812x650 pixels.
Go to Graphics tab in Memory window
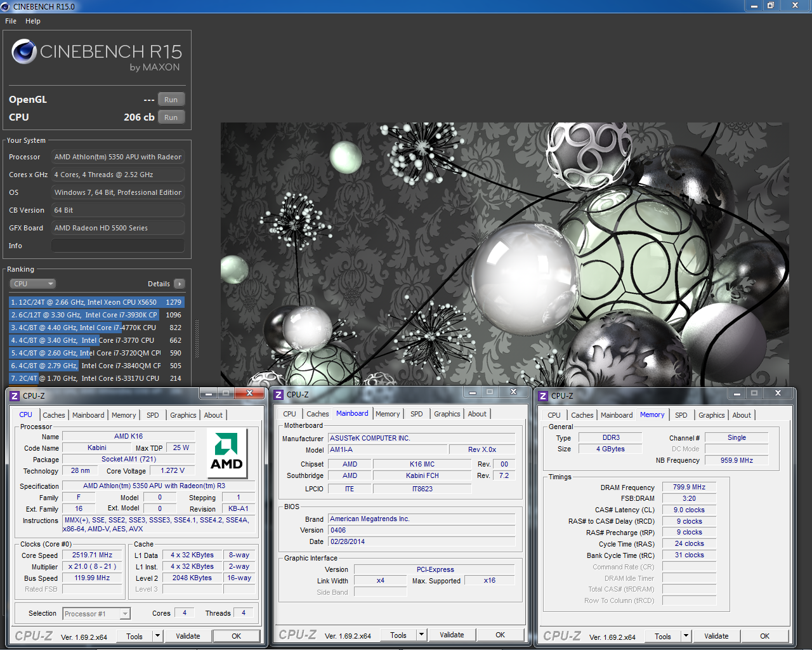click(x=712, y=415)
